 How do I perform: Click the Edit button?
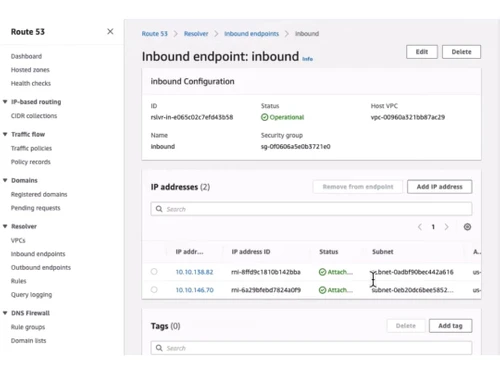click(422, 52)
